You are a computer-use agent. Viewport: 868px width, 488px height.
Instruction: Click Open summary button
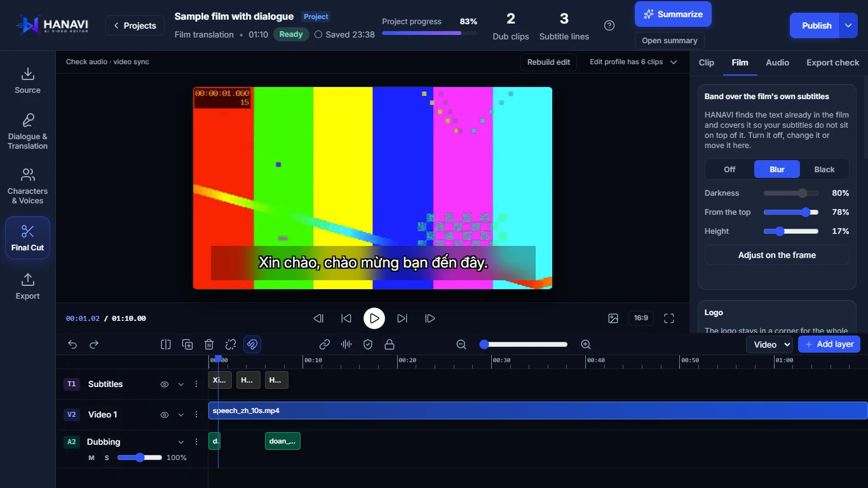click(x=669, y=41)
